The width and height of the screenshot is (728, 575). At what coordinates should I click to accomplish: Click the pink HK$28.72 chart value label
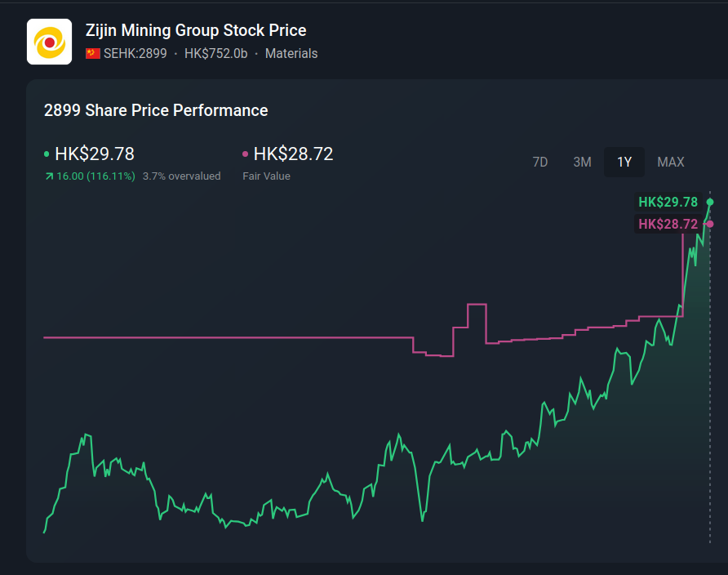pos(668,224)
